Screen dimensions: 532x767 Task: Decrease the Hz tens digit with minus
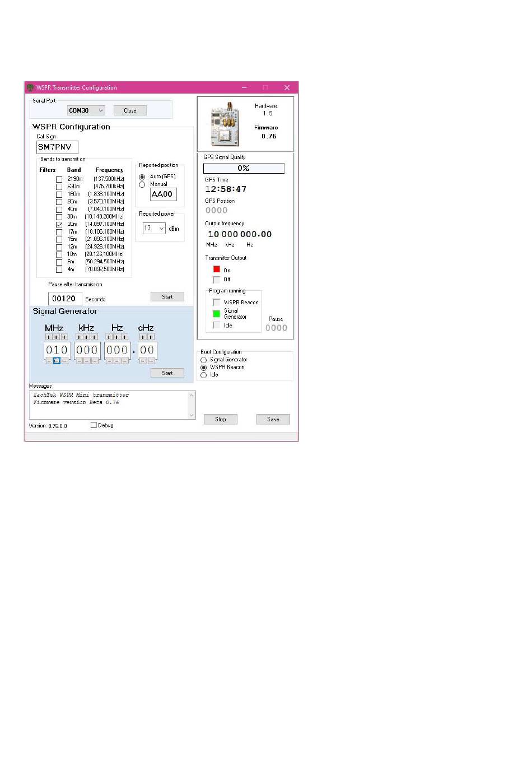pyautogui.click(x=117, y=361)
